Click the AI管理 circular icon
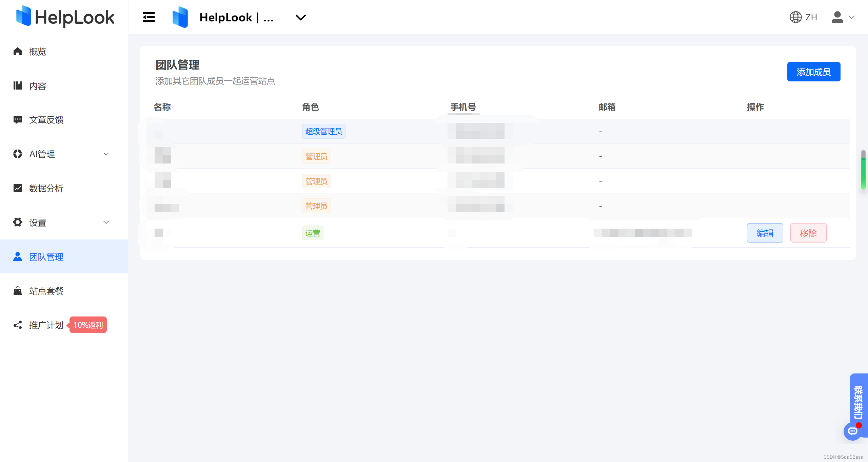Viewport: 868px width, 462px height. click(18, 154)
